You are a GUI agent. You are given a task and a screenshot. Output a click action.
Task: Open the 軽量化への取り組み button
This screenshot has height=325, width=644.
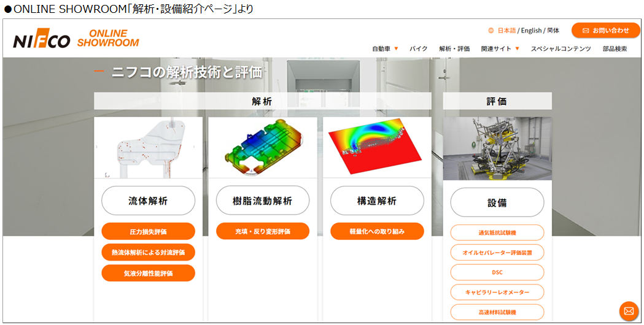click(377, 231)
